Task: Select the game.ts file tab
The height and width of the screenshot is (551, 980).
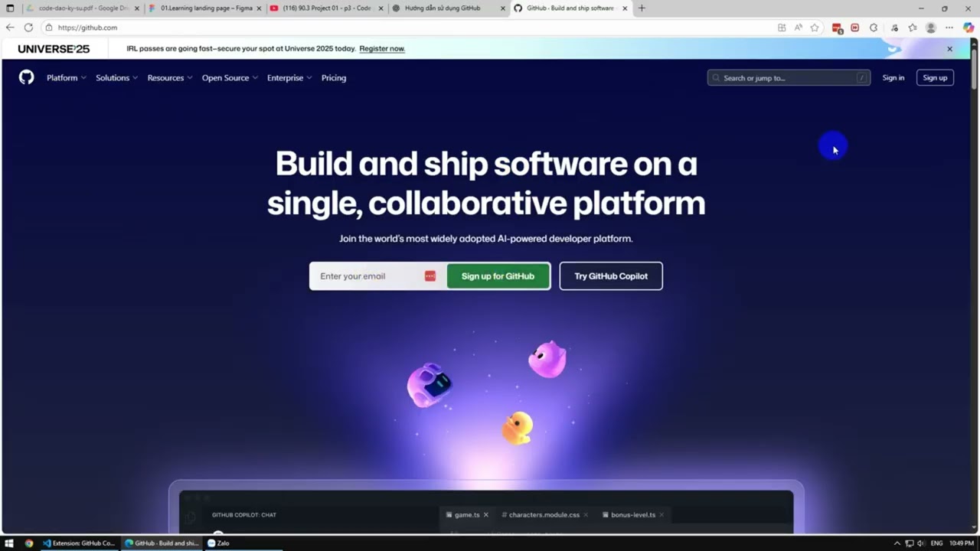Action: click(467, 515)
